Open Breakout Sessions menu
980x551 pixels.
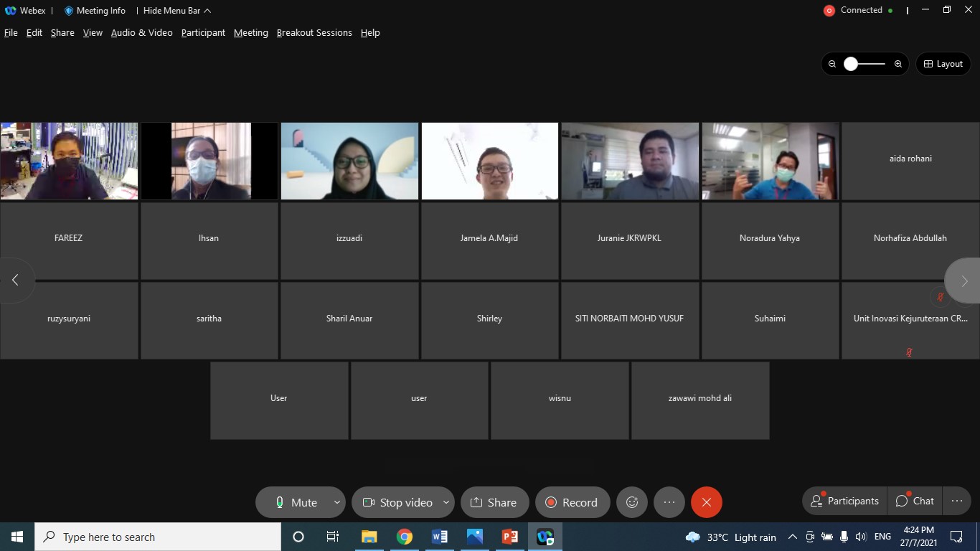tap(314, 33)
